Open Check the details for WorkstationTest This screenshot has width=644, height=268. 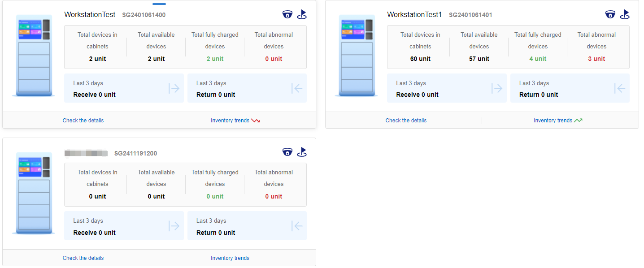[83, 121]
